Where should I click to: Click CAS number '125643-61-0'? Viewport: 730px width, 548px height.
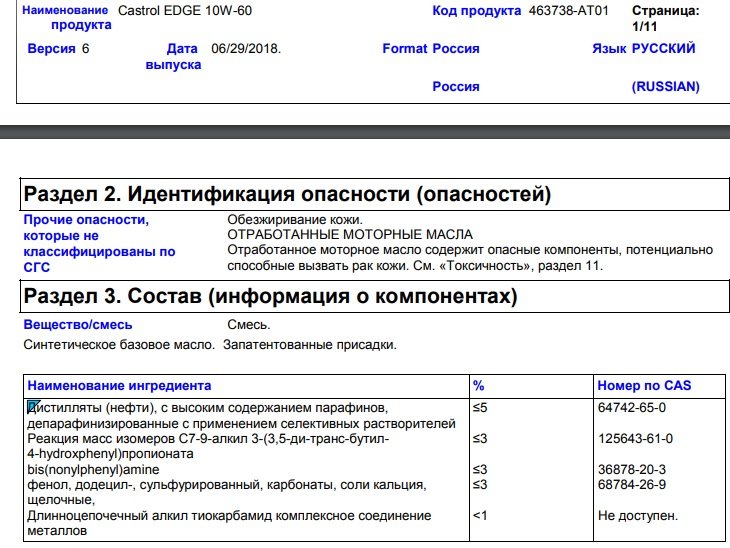coord(635,438)
